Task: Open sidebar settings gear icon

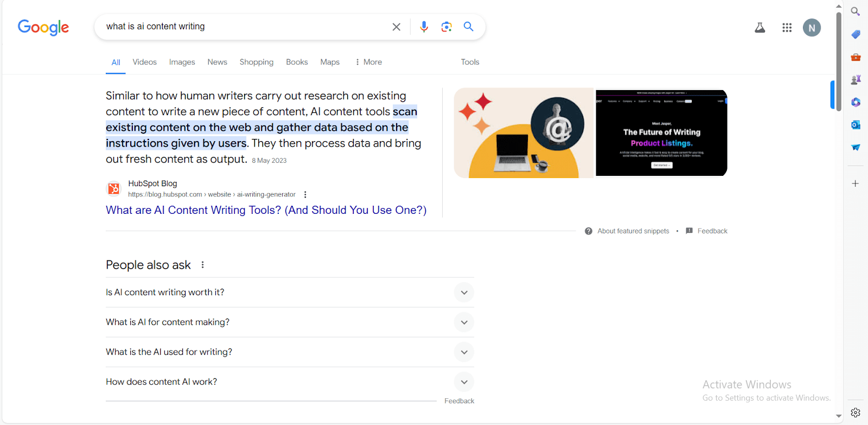Action: pyautogui.click(x=856, y=413)
